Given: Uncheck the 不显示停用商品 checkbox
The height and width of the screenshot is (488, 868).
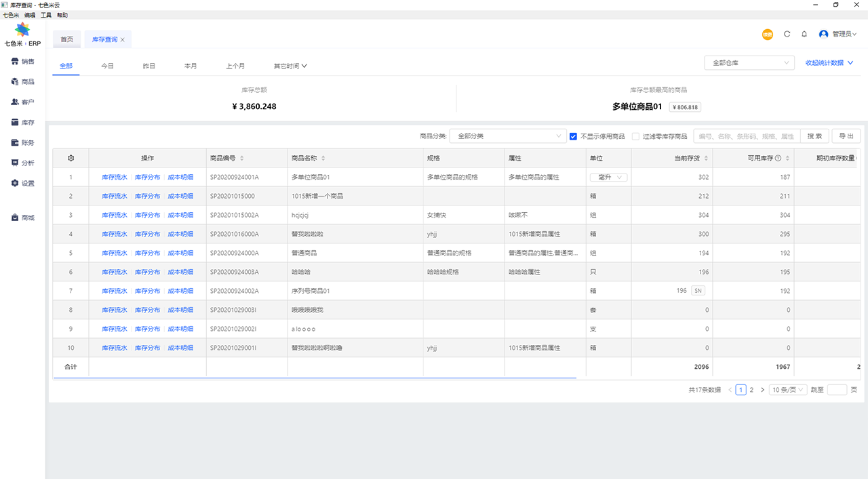Looking at the screenshot, I should coord(573,136).
